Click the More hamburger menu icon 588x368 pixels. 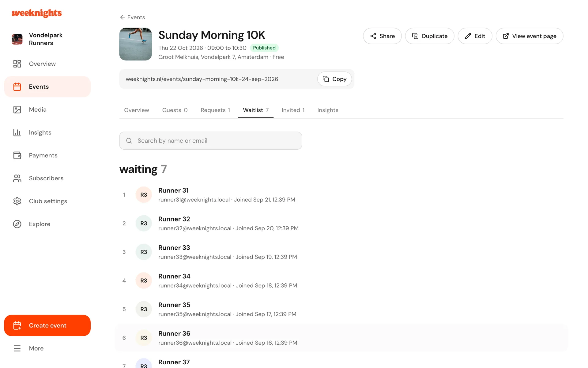point(17,348)
